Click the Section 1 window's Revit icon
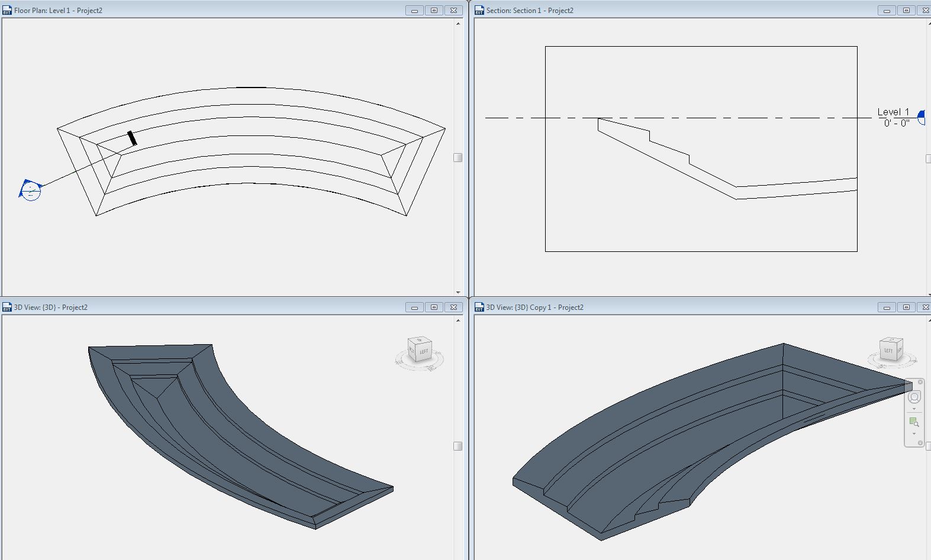Viewport: 931px width, 560px height. tap(479, 10)
